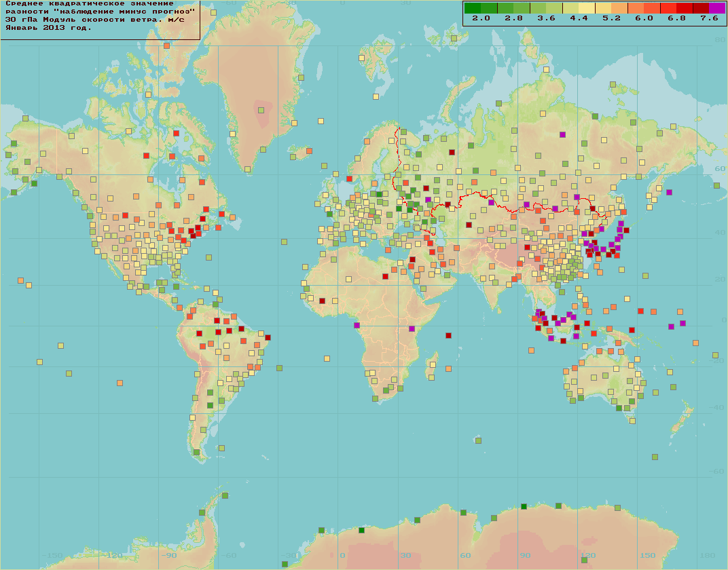
Task: Click the purple marker on the East Africa coast
Action: [412, 329]
